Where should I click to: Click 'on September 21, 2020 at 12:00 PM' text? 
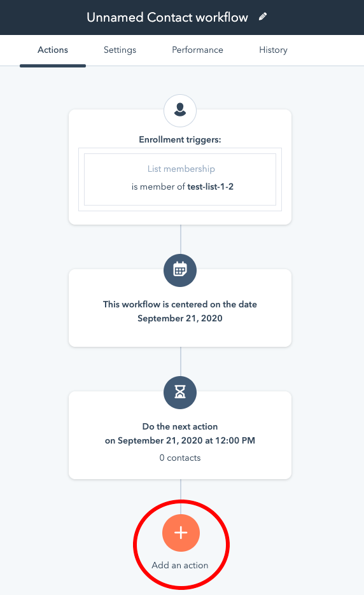click(x=180, y=440)
